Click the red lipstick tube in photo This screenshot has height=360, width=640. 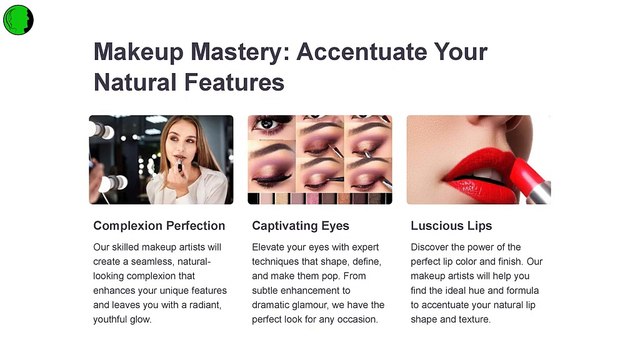[x=531, y=180]
